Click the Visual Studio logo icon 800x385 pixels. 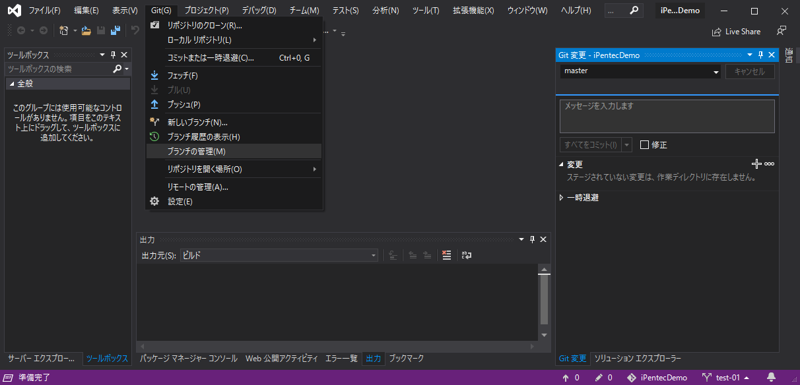coord(14,11)
